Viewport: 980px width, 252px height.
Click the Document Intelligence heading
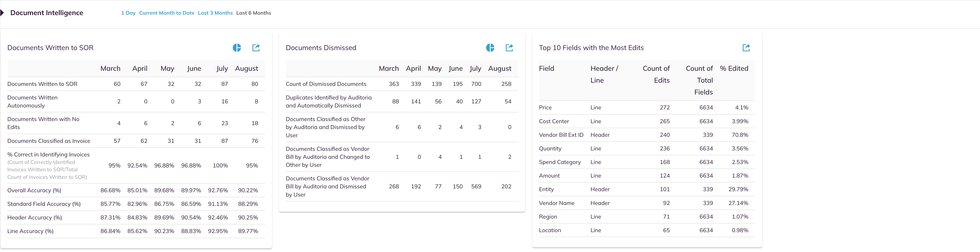47,13
